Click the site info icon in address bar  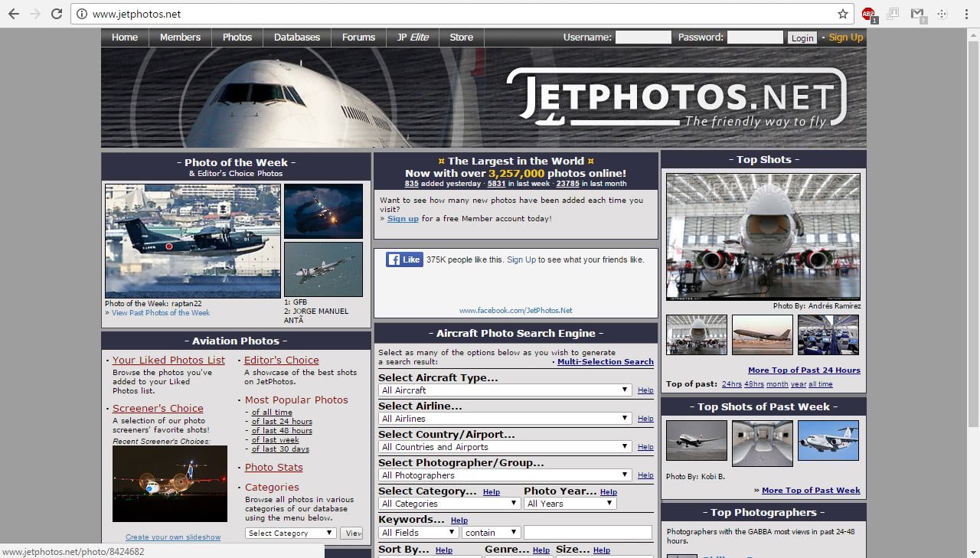[82, 14]
